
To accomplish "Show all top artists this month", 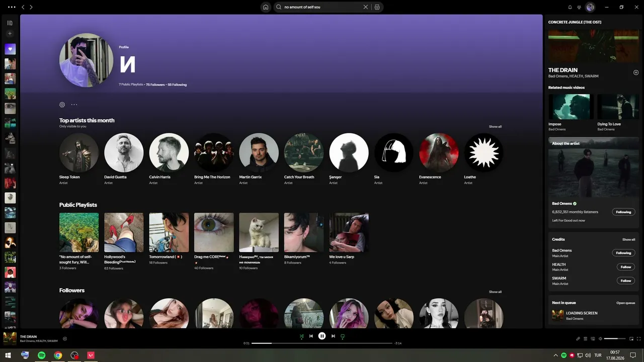I will pyautogui.click(x=495, y=126).
